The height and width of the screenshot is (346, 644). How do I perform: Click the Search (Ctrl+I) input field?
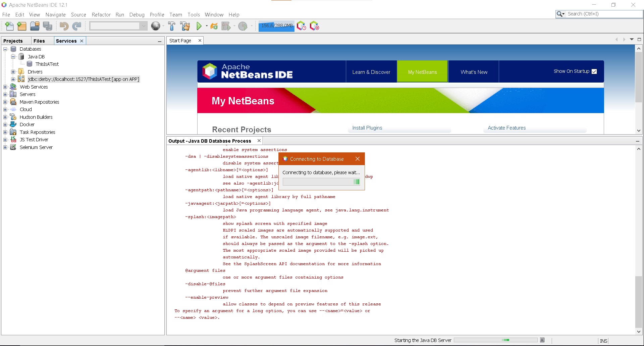[x=604, y=14]
